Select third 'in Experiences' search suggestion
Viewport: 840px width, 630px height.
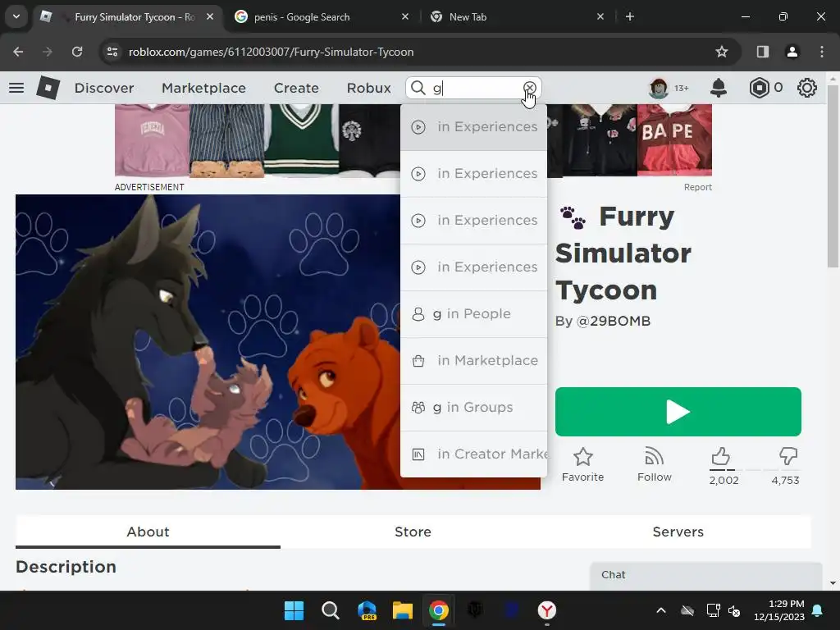[x=473, y=220]
